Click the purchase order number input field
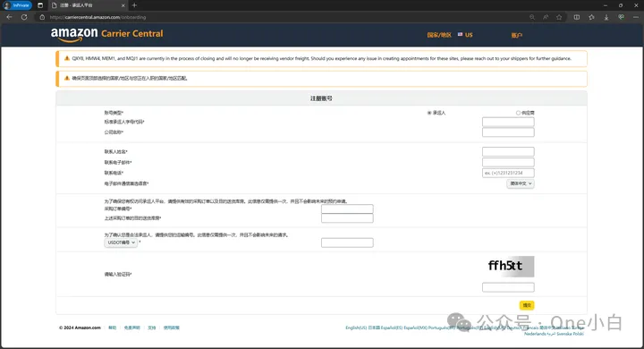644x349 pixels. coord(347,209)
